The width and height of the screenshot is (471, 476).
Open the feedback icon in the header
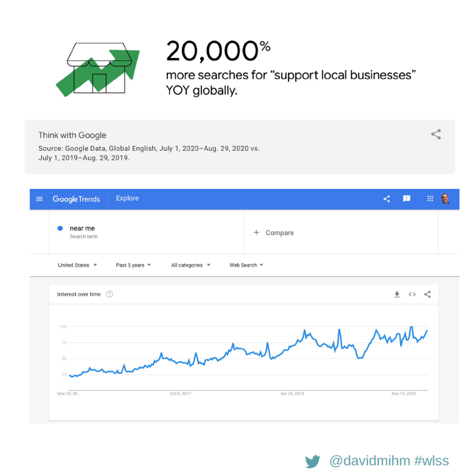click(x=407, y=198)
